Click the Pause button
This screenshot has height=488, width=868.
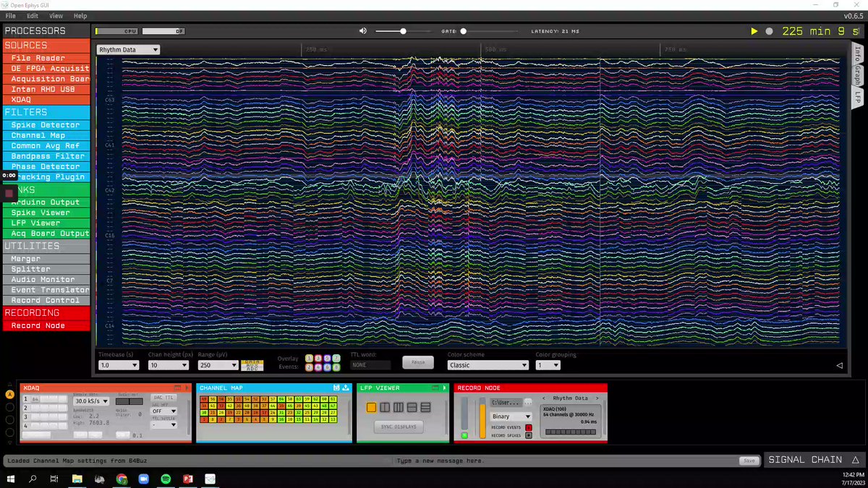417,362
